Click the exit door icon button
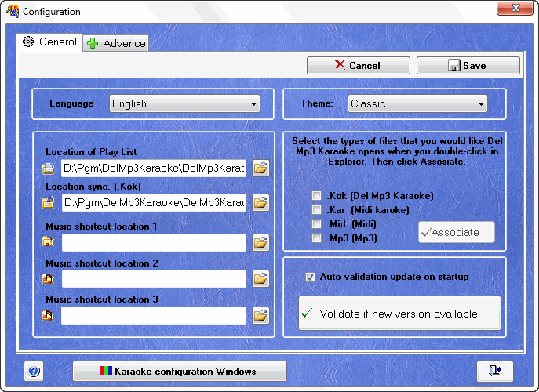Image resolution: width=539 pixels, height=392 pixels. (494, 371)
